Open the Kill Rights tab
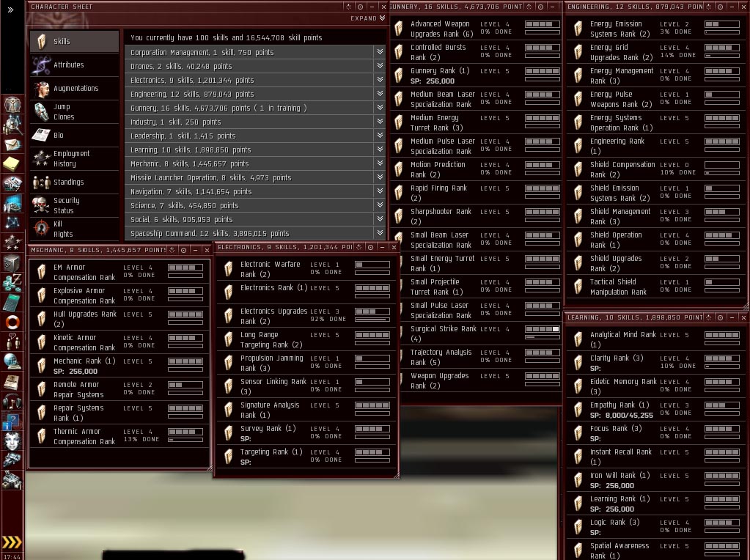Image resolution: width=750 pixels, height=560 pixels. click(x=74, y=229)
